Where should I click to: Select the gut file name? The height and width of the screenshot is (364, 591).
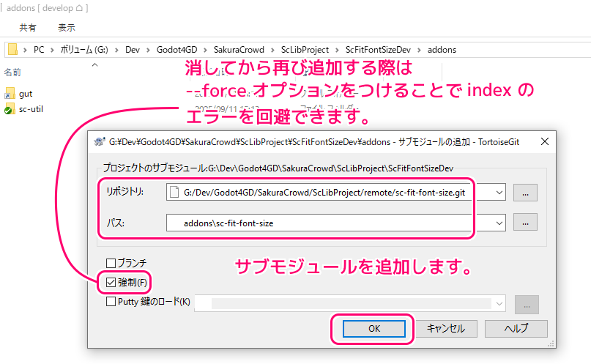pos(26,94)
